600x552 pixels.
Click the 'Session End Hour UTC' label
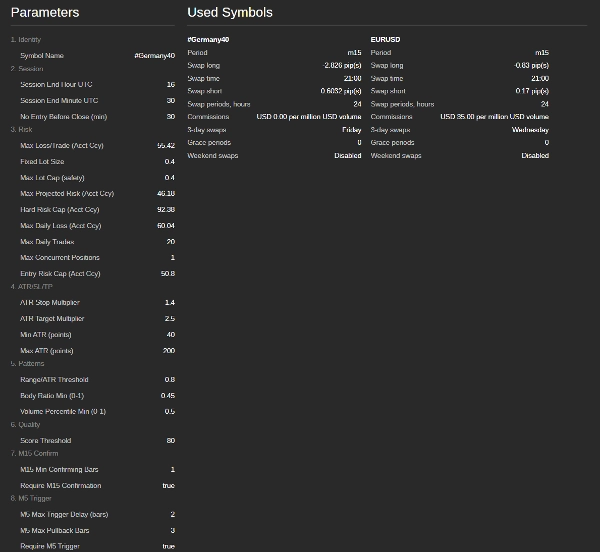tap(56, 85)
